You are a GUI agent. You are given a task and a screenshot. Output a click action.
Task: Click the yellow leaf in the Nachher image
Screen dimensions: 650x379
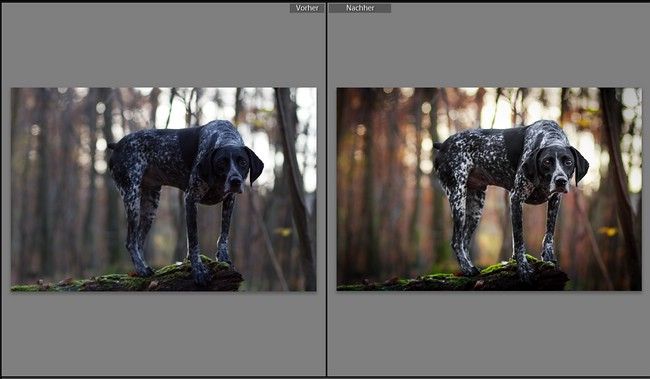pos(608,231)
